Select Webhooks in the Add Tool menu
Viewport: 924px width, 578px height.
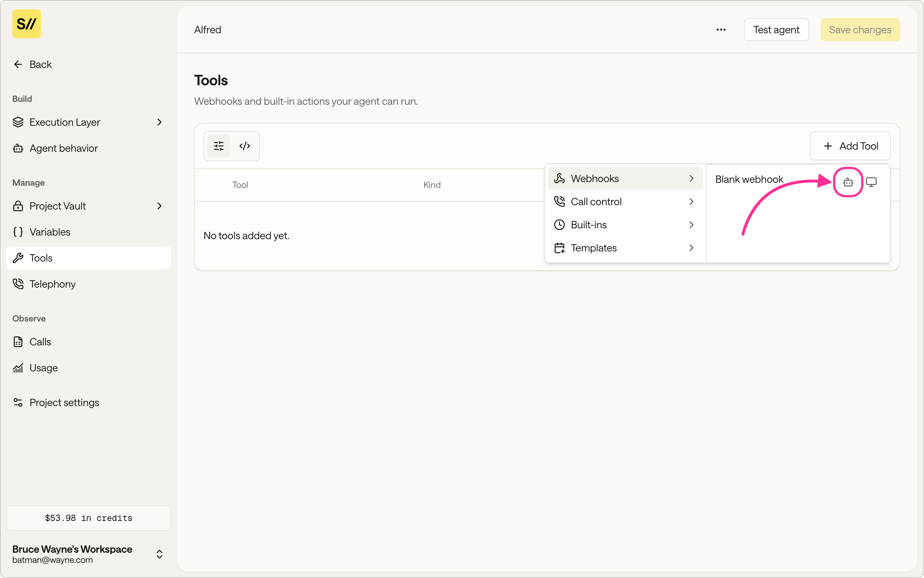pos(625,178)
